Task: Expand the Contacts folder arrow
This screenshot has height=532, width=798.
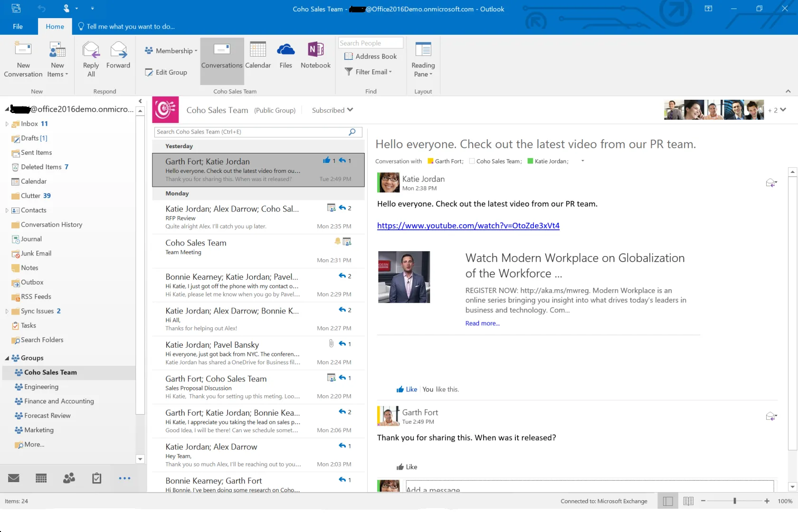Action: tap(7, 210)
